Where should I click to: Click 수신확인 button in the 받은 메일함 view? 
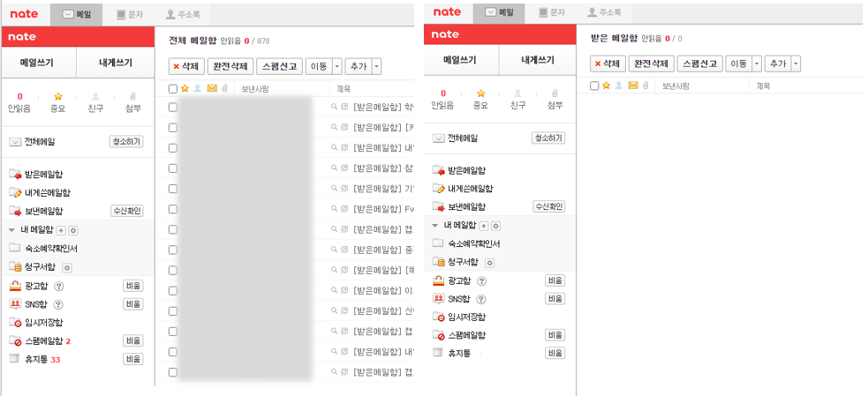(x=548, y=206)
